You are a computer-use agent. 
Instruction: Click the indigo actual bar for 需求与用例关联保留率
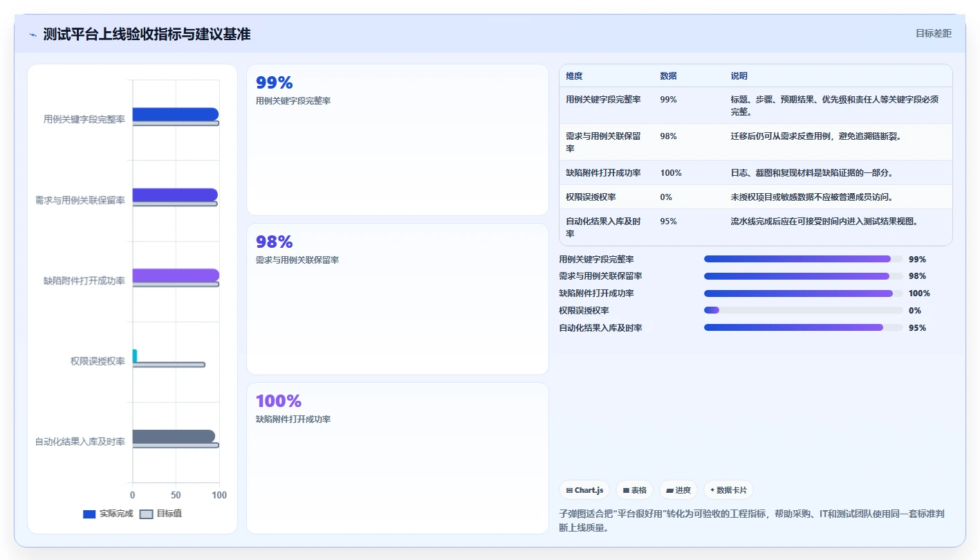coord(175,195)
